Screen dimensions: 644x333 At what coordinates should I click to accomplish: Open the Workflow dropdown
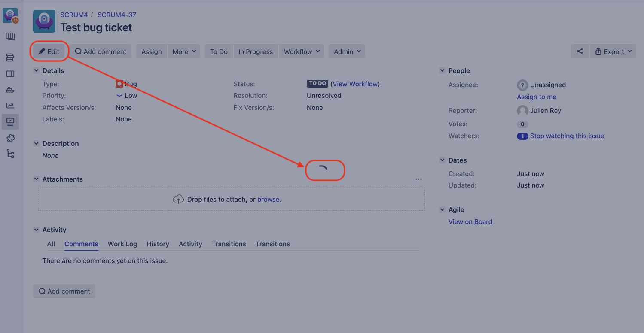(x=301, y=51)
